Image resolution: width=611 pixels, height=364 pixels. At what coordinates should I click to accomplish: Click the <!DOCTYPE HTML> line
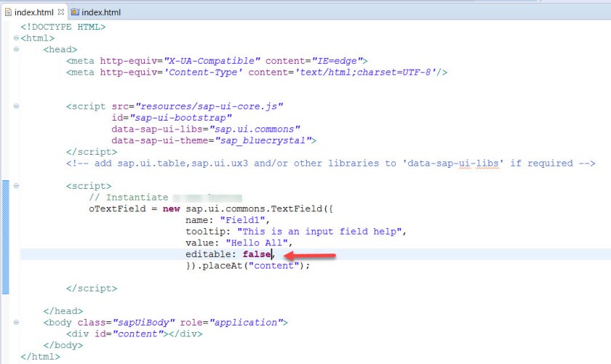coord(63,27)
